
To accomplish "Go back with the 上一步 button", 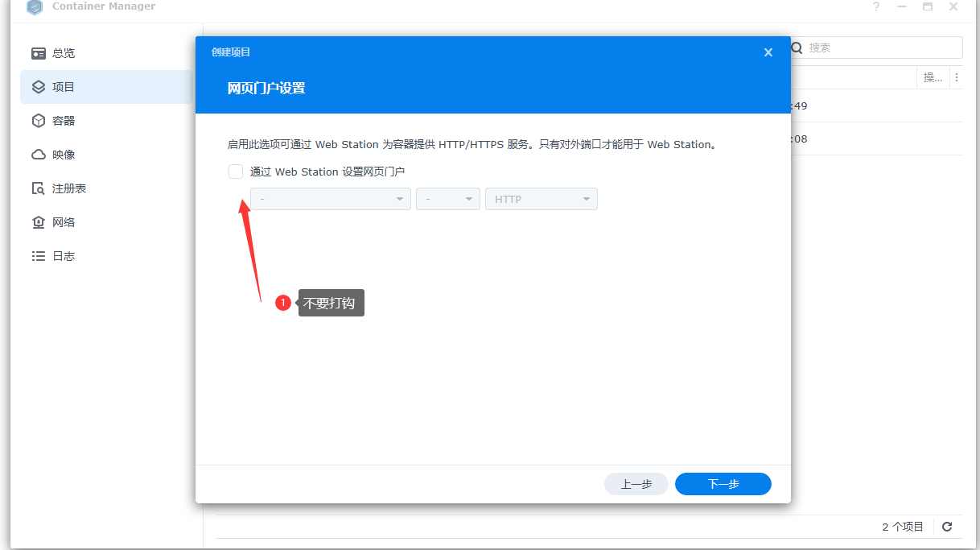I will click(636, 484).
